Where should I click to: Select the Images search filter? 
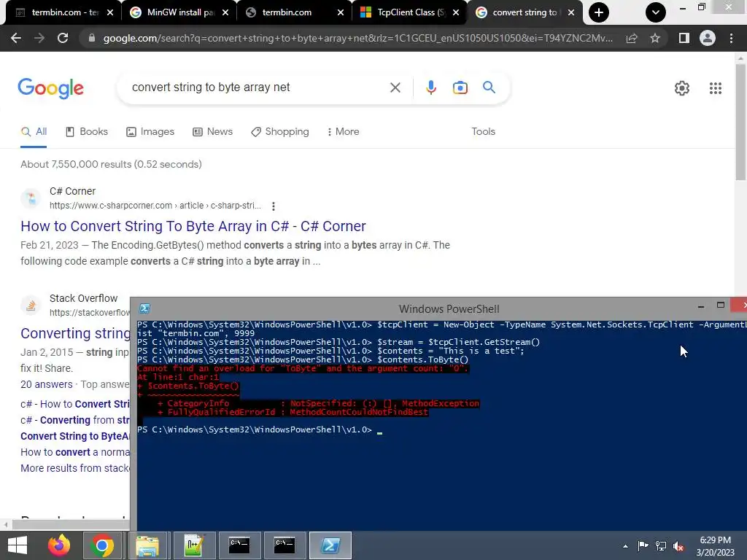pos(150,132)
